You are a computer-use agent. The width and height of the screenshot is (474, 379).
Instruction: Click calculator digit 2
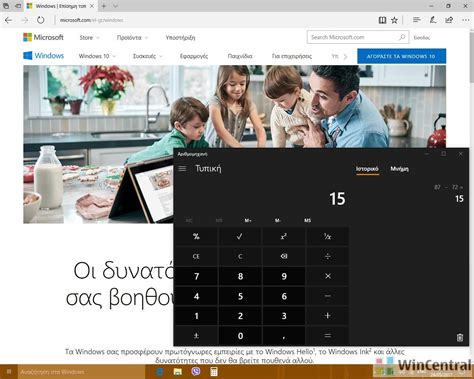(x=240, y=316)
